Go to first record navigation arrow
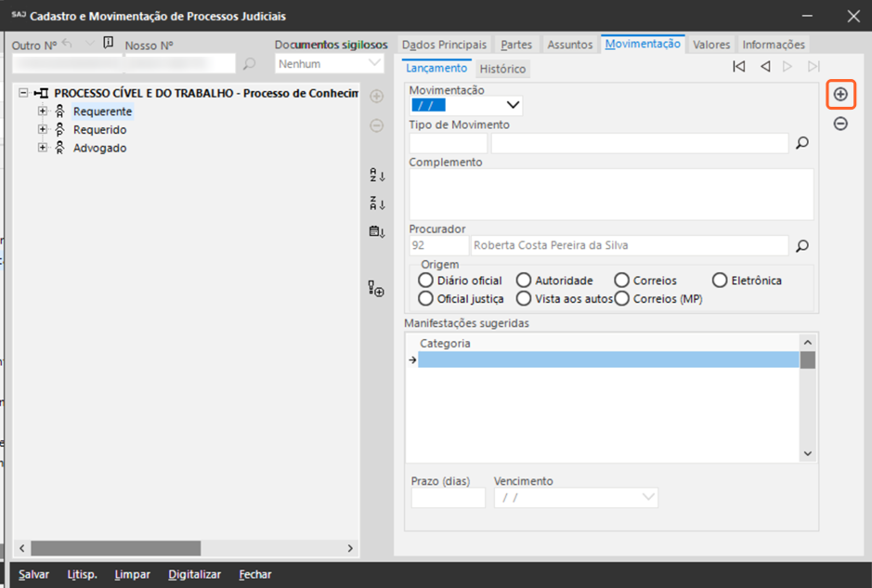Viewport: 872px width, 588px height. (738, 66)
